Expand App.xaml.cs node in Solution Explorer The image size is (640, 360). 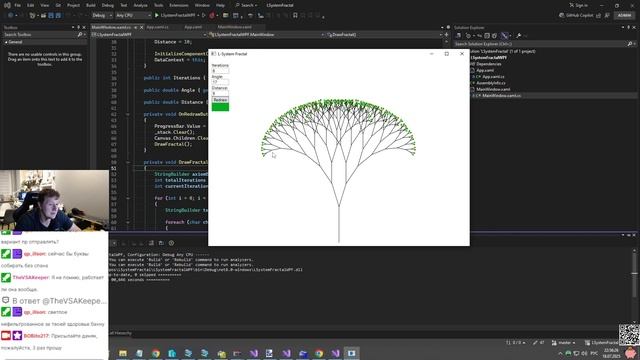(x=473, y=77)
